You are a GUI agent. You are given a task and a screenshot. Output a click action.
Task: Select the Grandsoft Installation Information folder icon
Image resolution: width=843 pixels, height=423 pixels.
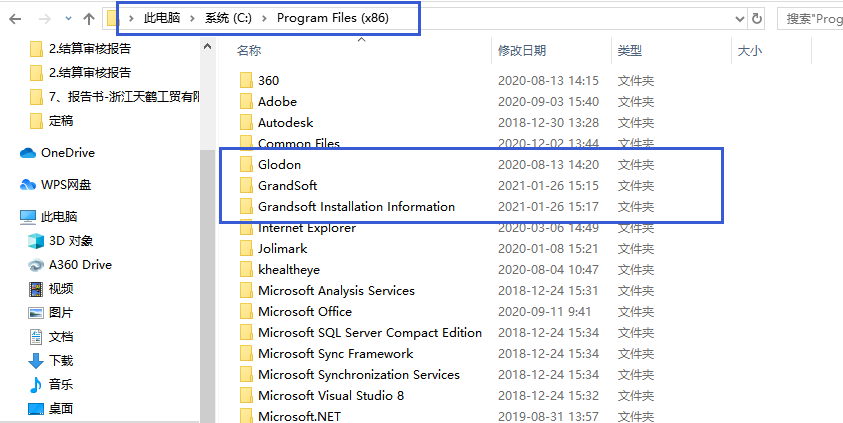coord(246,206)
